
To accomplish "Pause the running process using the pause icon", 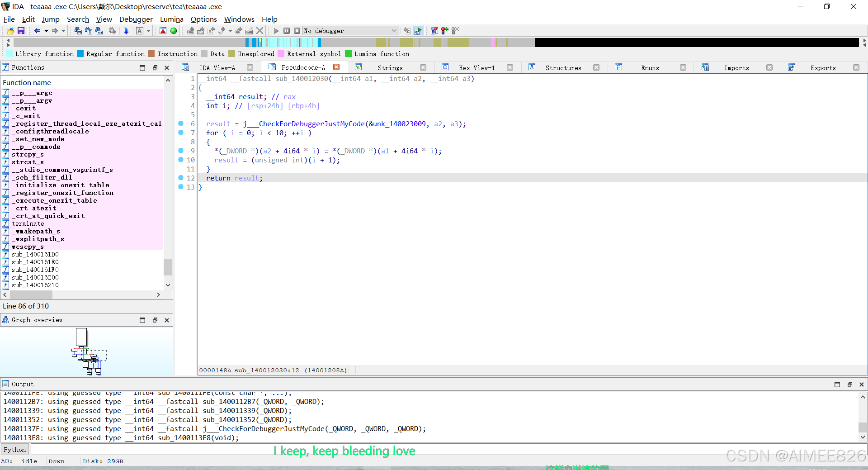I will (287, 31).
